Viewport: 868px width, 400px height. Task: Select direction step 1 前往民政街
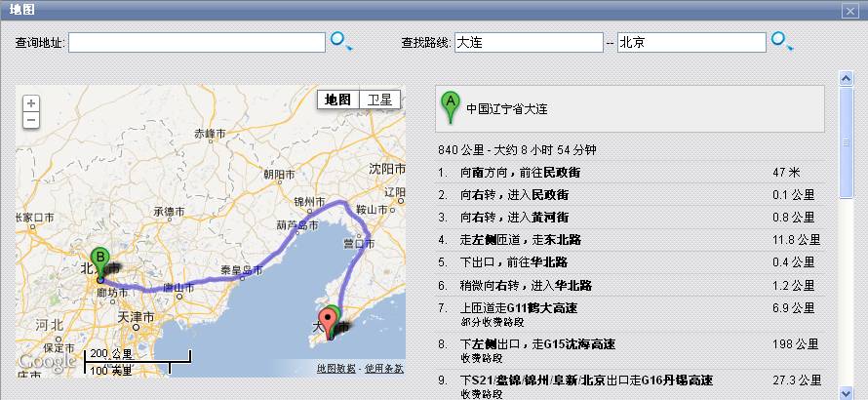click(x=520, y=172)
